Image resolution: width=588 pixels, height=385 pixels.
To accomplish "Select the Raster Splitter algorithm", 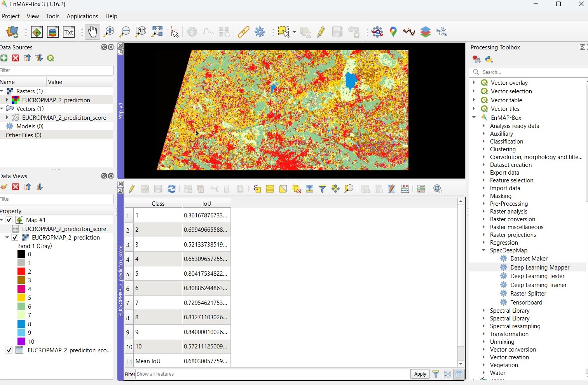I will tap(528, 294).
